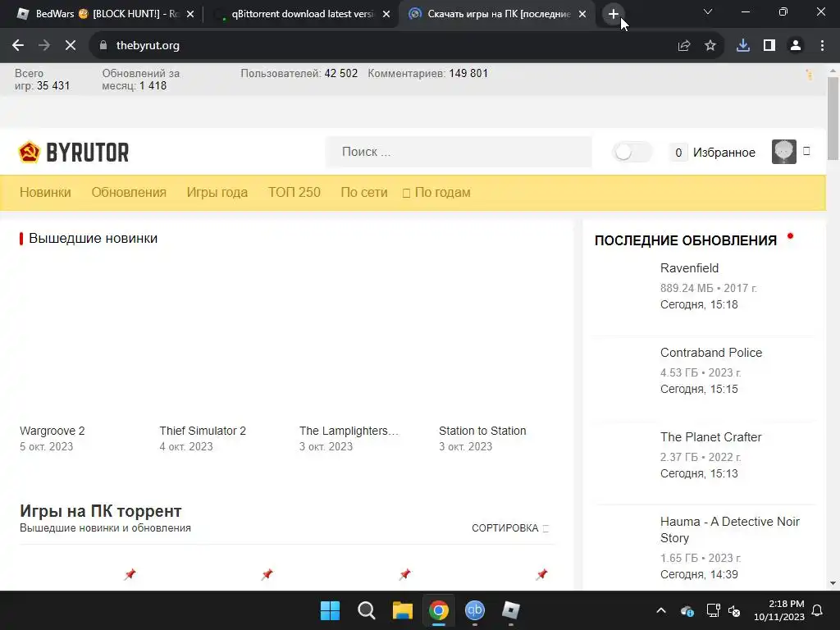Click the forward navigation arrow
Viewport: 840px width, 630px height.
click(x=44, y=46)
